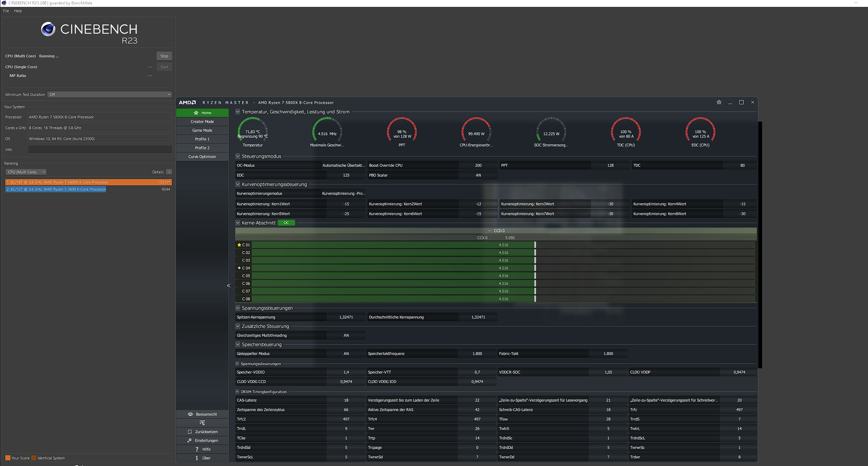
Task: Collapse the Steuerungsmodus section
Action: coord(238,156)
